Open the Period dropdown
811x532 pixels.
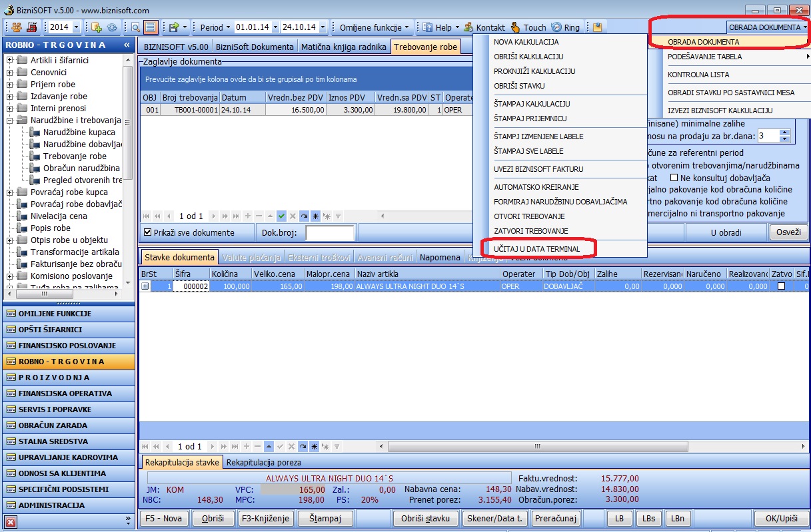tap(215, 27)
